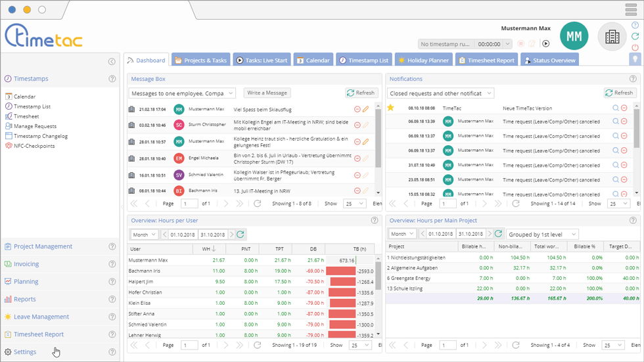This screenshot has width=644, height=362.
Task: Toggle the star on the TimeTac notification
Action: 390,108
